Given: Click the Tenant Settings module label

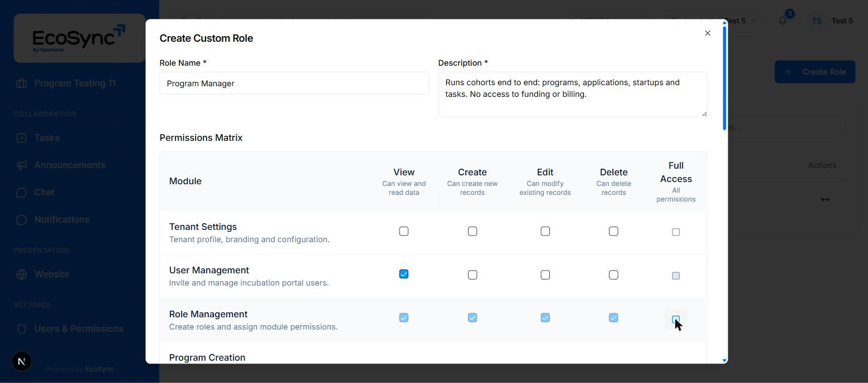Looking at the screenshot, I should (x=203, y=227).
